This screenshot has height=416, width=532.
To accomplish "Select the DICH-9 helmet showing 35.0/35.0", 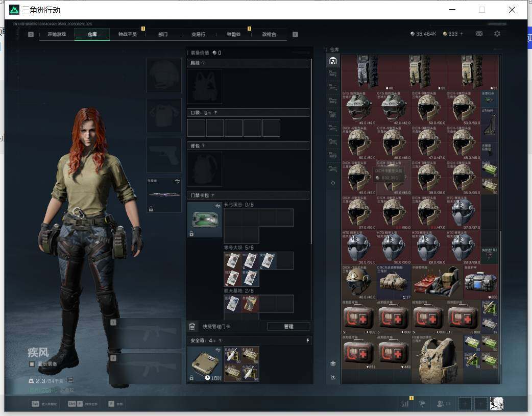I will click(464, 178).
